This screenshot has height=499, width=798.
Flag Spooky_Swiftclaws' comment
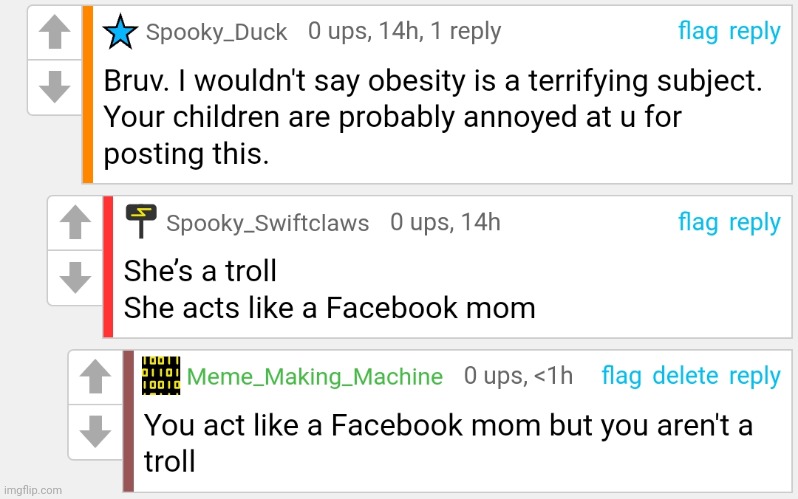[x=698, y=222]
